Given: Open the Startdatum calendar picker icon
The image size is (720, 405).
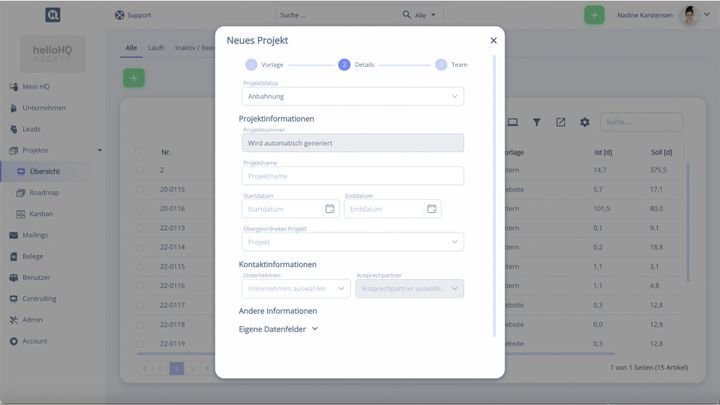Looking at the screenshot, I should tap(330, 209).
